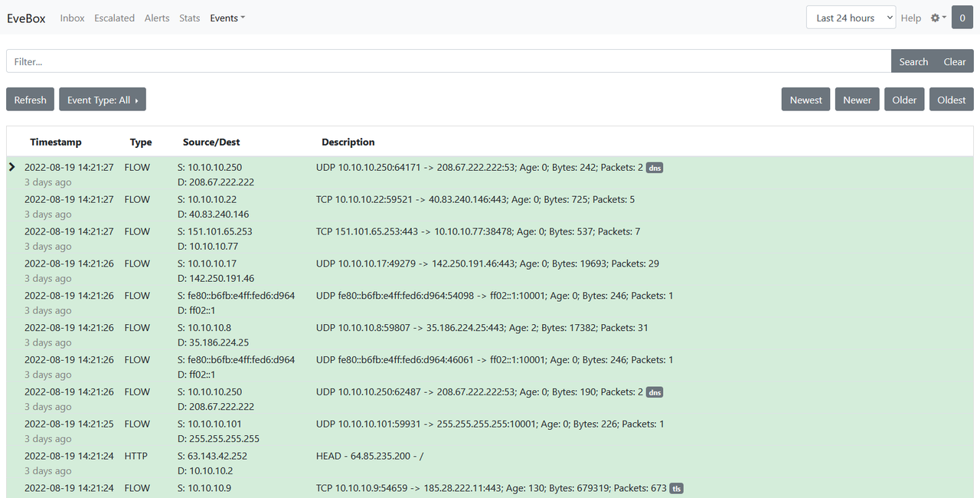
Task: Click destination D: 10.10.10.77
Action: coord(207,246)
